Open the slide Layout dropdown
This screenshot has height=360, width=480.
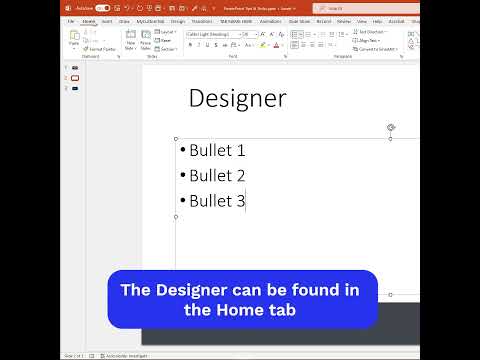pyautogui.click(x=165, y=32)
